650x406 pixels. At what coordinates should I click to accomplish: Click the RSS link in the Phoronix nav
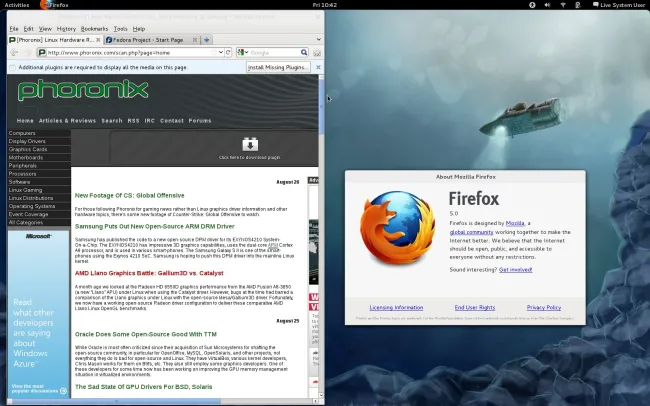[x=133, y=121]
